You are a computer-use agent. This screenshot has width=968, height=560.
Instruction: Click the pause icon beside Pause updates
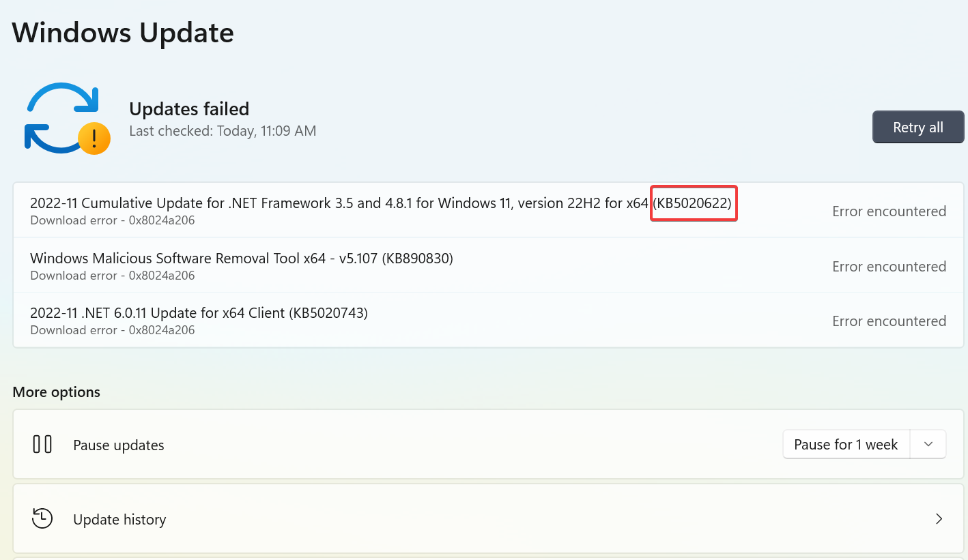pyautogui.click(x=42, y=445)
